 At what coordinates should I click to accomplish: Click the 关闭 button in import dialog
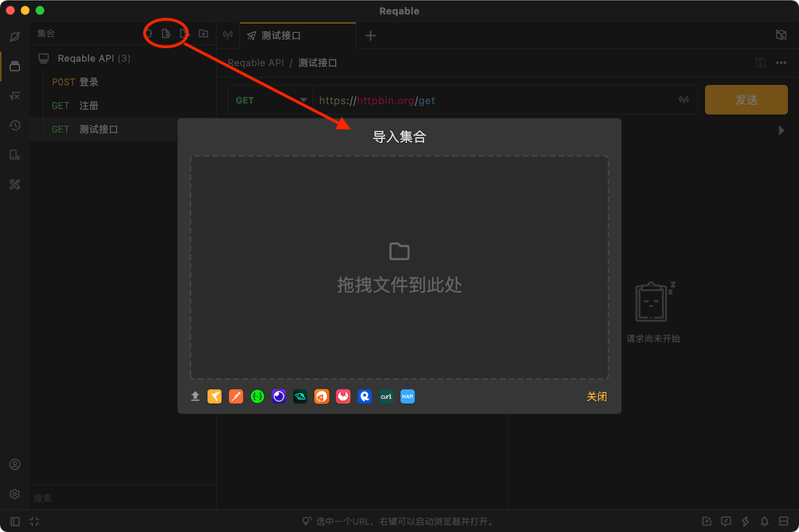pos(596,396)
